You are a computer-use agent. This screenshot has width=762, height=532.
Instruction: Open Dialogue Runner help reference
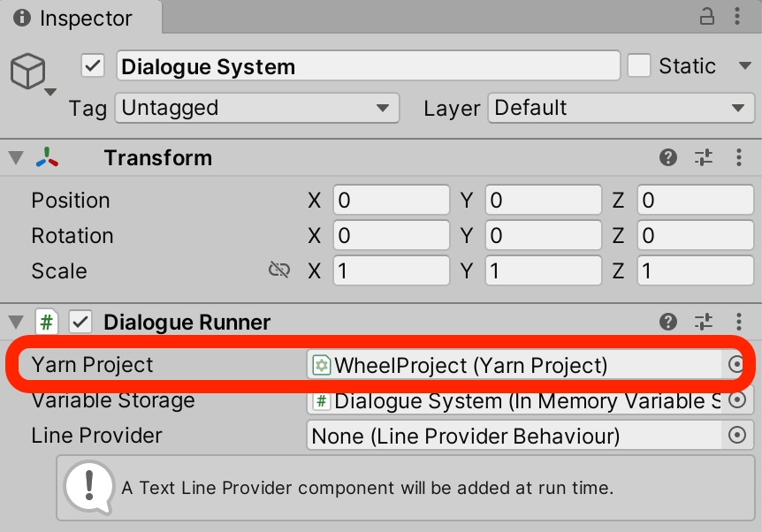coord(668,322)
